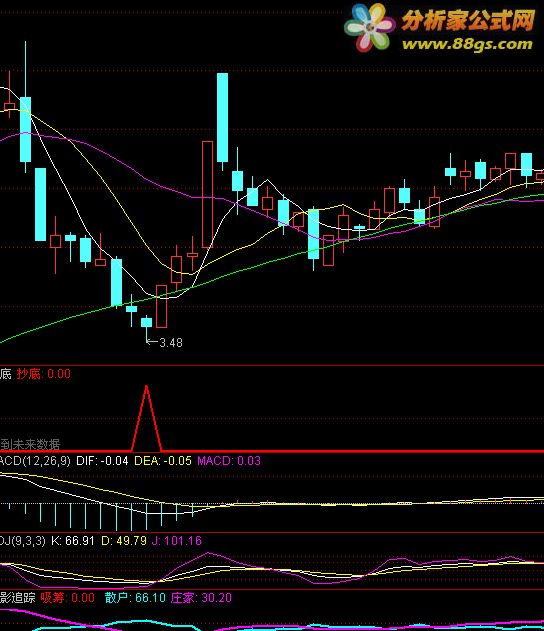The height and width of the screenshot is (631, 544).
Task: Select the K: 66.91 value
Action: pyautogui.click(x=72, y=540)
